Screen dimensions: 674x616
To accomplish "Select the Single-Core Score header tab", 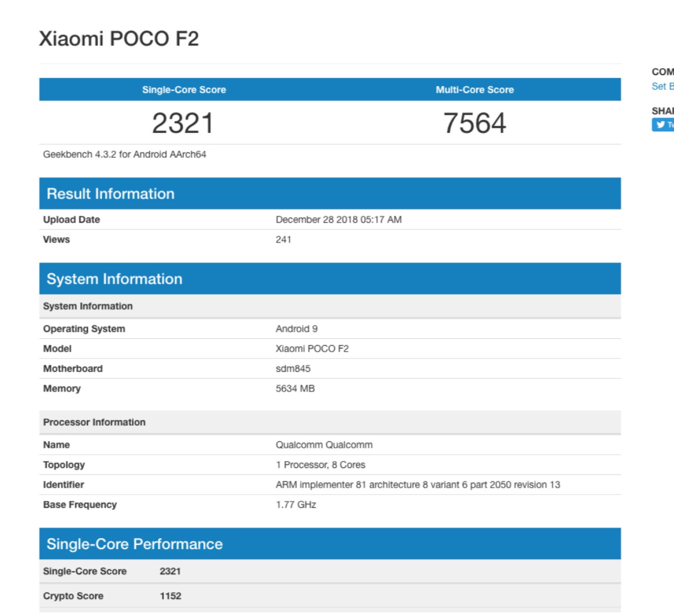I will 184,90.
